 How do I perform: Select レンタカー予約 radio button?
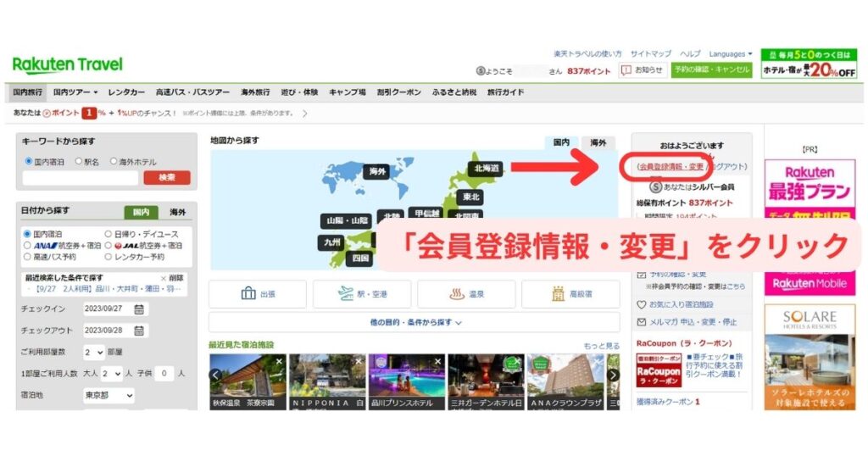click(108, 257)
